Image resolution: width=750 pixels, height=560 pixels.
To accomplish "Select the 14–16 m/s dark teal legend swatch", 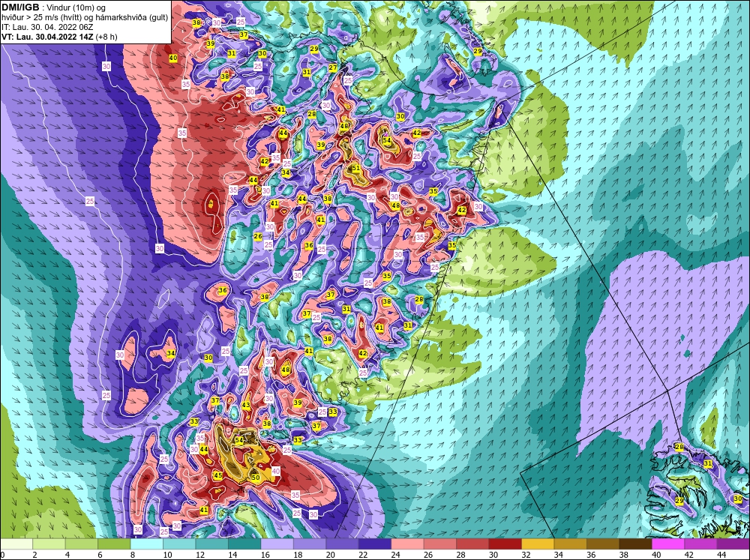I will [244, 544].
